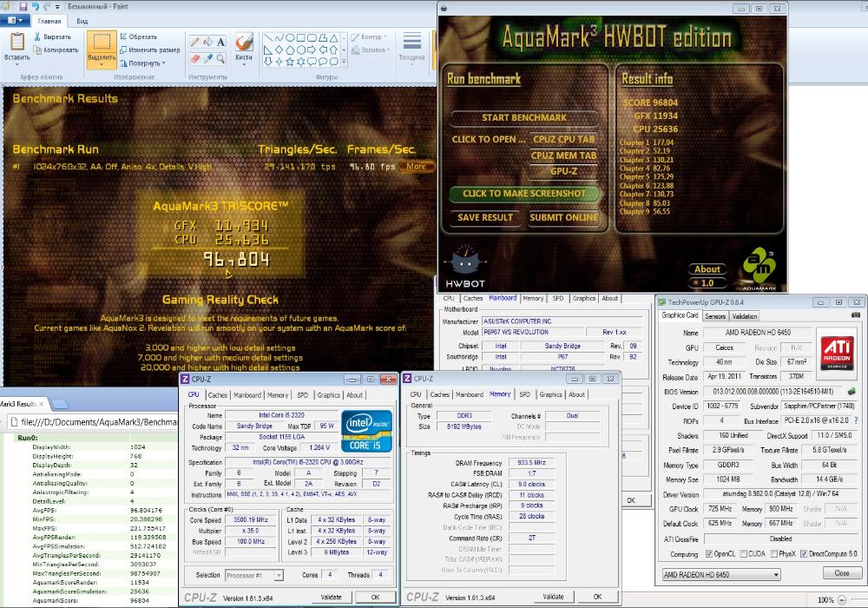Image resolution: width=868 pixels, height=608 pixels.
Task: Click the GPU-Z BIOS save chip icon
Action: (852, 392)
